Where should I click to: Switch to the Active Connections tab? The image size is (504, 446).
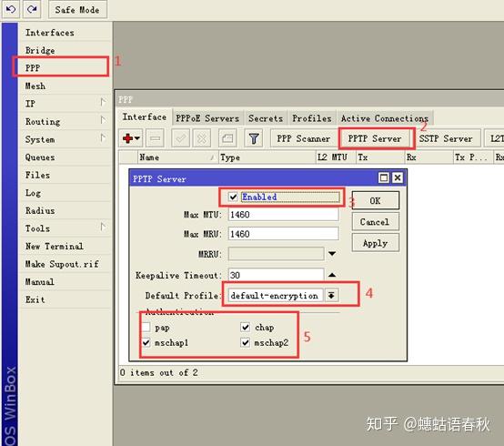pos(385,118)
